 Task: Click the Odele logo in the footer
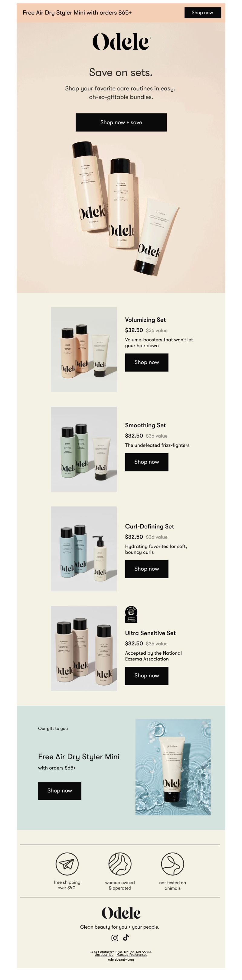point(121,913)
